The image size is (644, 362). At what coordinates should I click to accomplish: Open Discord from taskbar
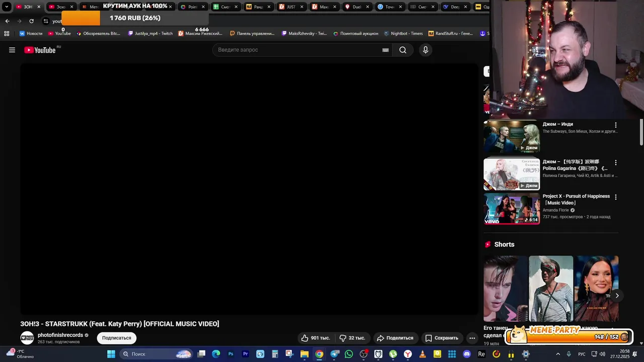466,354
